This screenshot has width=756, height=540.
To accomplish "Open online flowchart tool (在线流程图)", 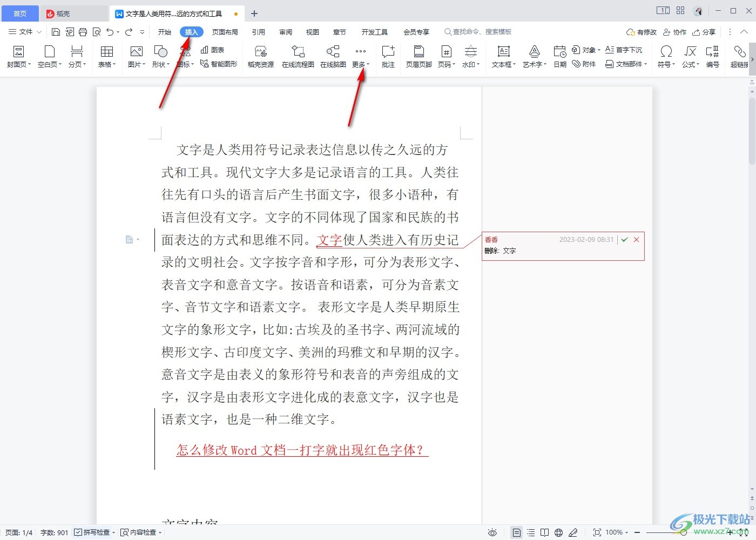I will (298, 56).
